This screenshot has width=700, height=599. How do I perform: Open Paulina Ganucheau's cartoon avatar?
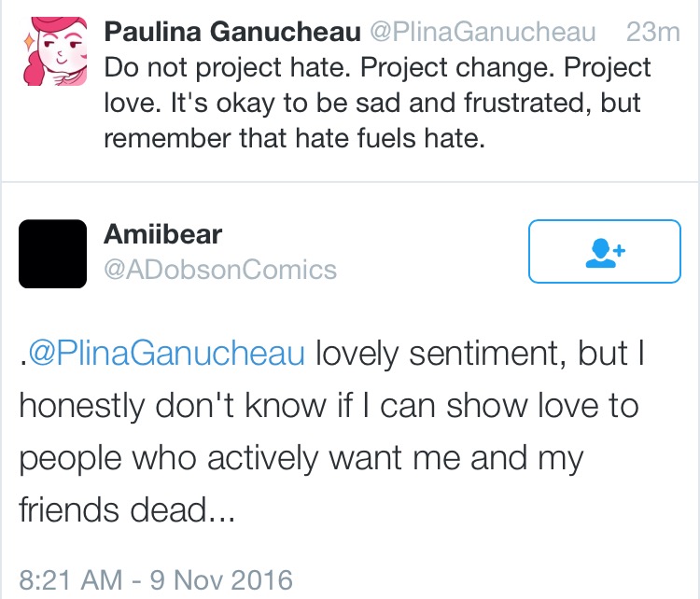(x=53, y=51)
